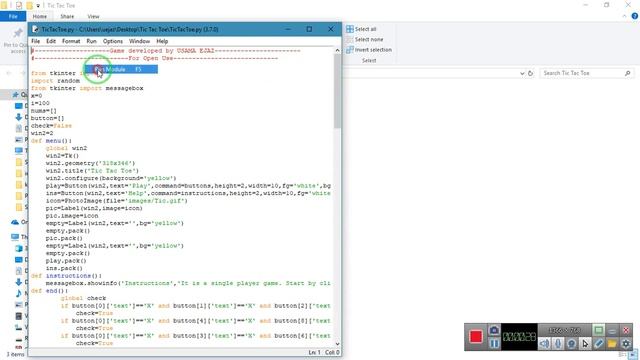Viewport: 640px width, 360px height.
Task: Select Run Module in the Run menu
Action: (x=121, y=69)
